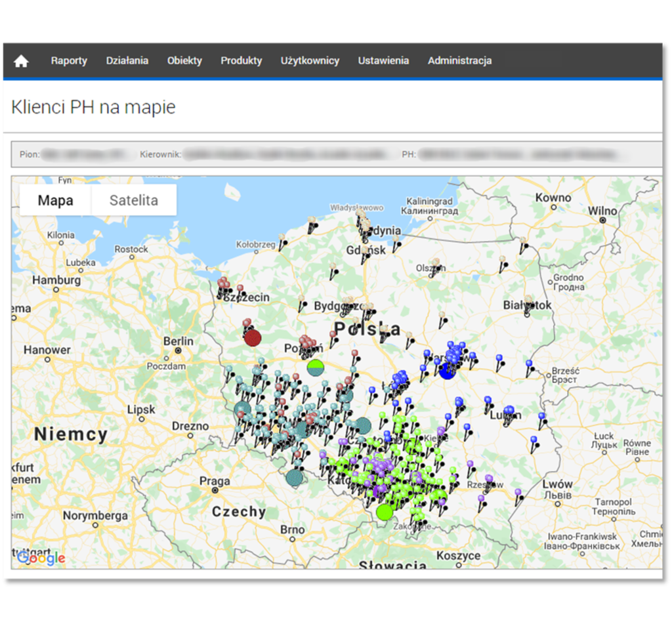Click the Lubeka city label

click(81, 262)
